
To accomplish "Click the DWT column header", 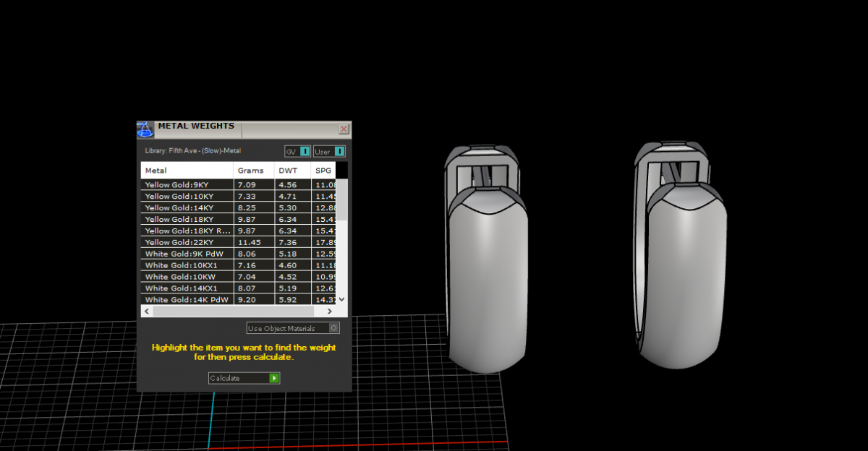I will click(x=292, y=171).
